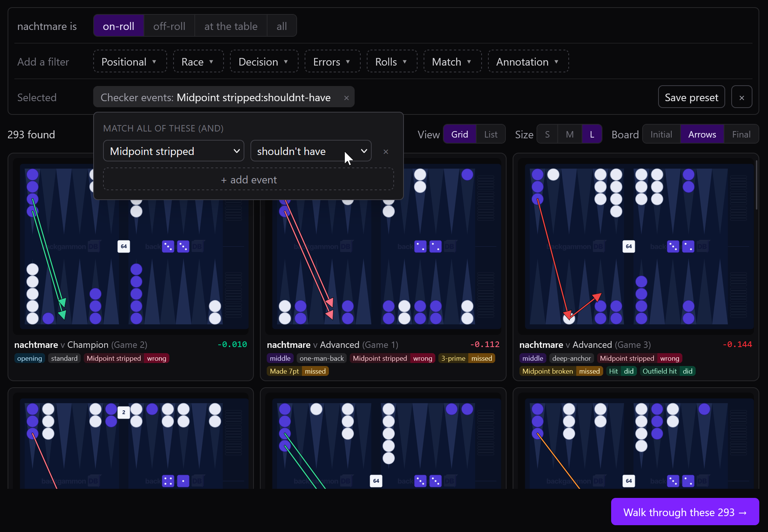
Task: Open the Positional filter dropdown
Action: coord(130,62)
